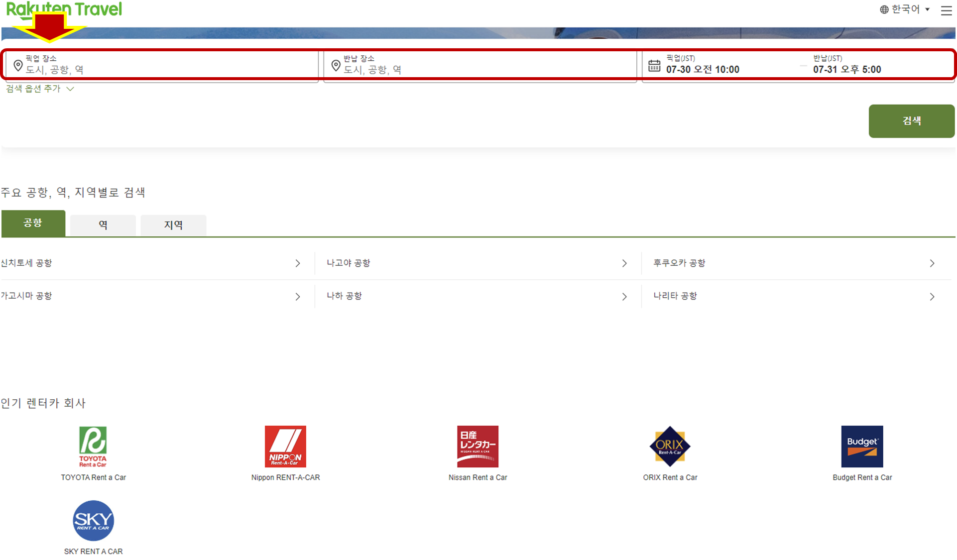This screenshot has height=560, width=957.
Task: Open the 한국어 language dropdown
Action: click(x=904, y=8)
